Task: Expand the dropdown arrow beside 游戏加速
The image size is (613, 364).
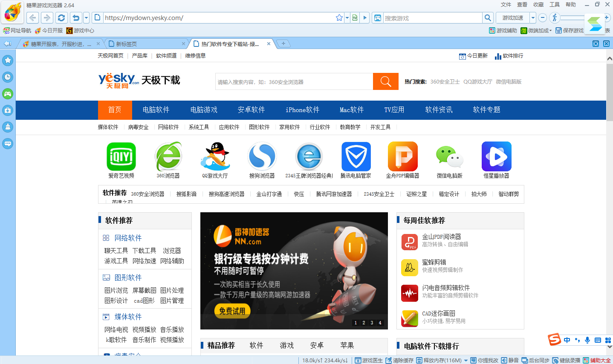Action: click(x=533, y=18)
